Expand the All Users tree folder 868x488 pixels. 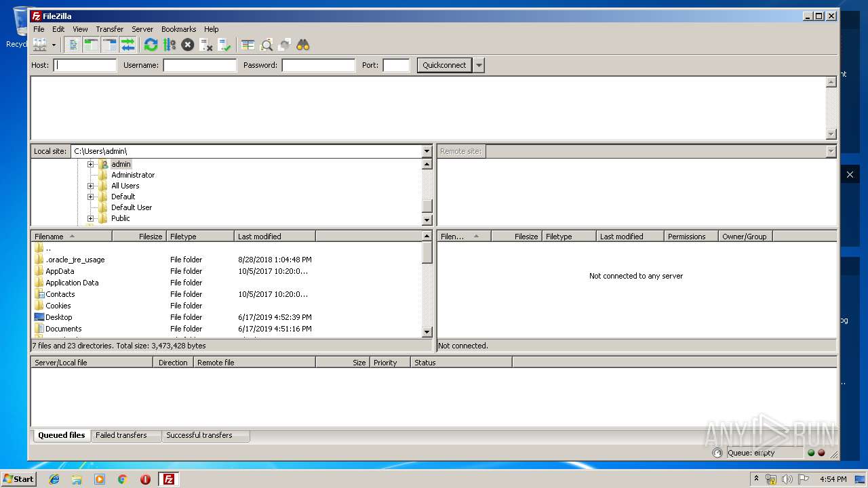[90, 186]
